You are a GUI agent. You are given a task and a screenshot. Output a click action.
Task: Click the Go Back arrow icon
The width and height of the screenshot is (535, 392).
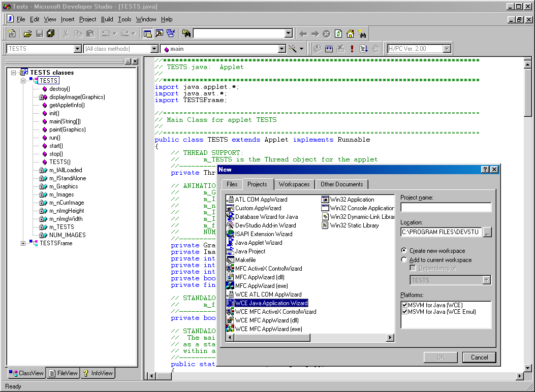(x=303, y=34)
